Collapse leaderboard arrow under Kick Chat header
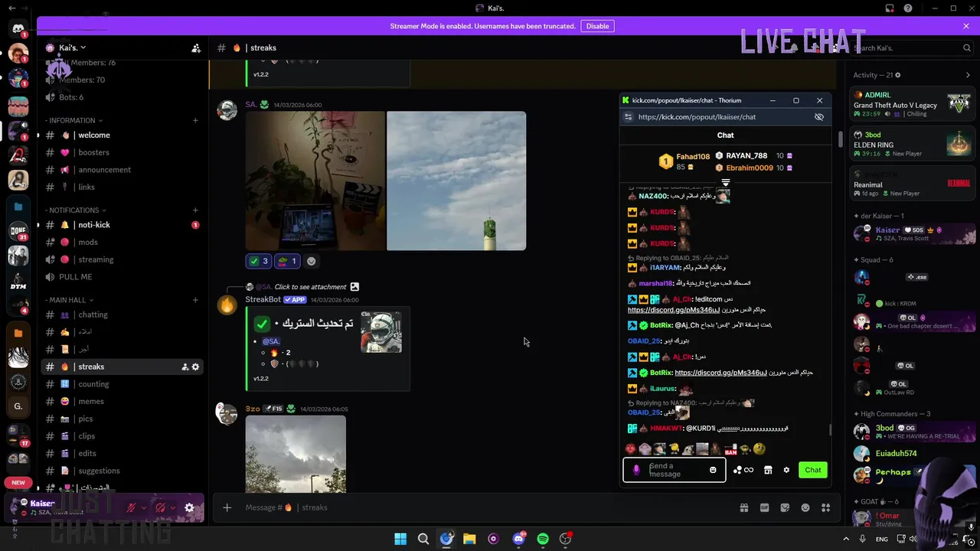 726,183
